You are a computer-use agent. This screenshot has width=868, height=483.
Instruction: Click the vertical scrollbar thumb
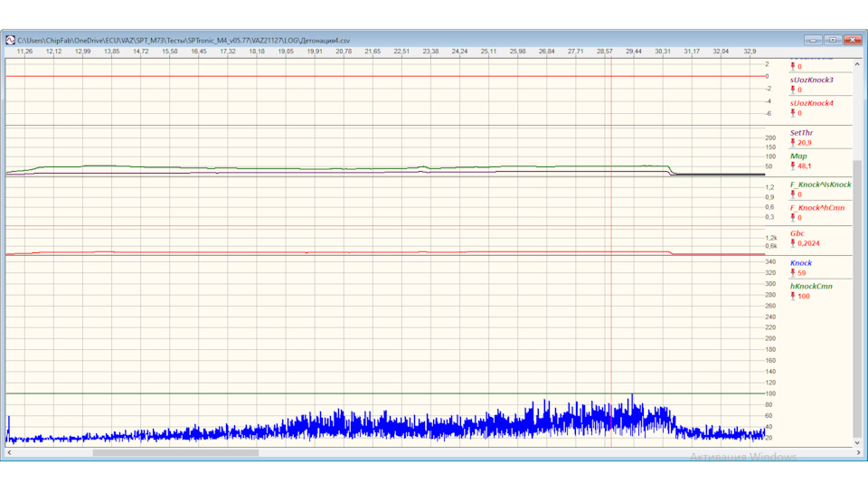[x=857, y=299]
